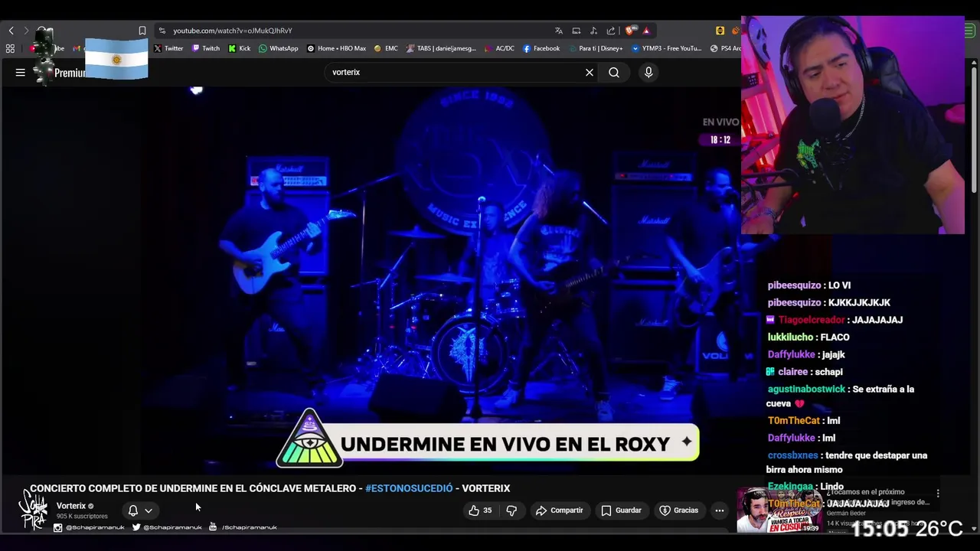
Task: Click the picture-in-picture icon in address bar
Action: tap(577, 31)
